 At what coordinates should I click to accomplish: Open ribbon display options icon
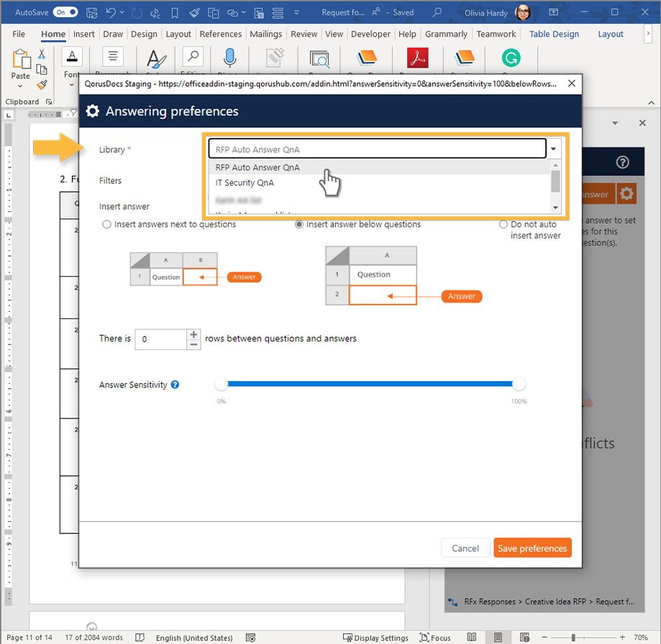pos(554,12)
